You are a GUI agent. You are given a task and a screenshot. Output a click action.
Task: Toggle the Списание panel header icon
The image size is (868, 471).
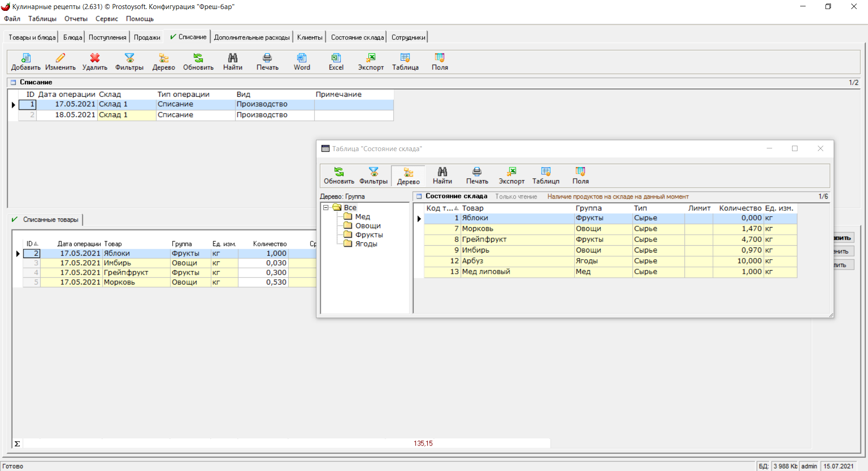coord(14,82)
